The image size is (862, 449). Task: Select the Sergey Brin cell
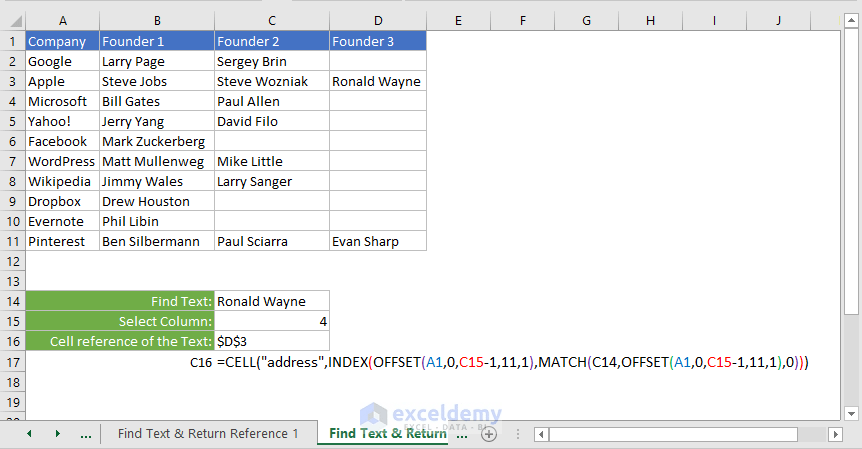272,61
